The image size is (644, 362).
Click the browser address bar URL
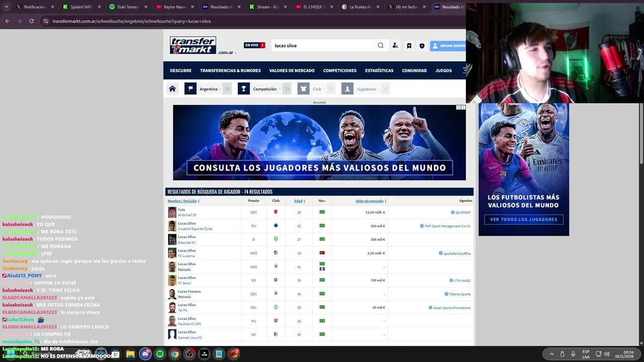pos(132,21)
